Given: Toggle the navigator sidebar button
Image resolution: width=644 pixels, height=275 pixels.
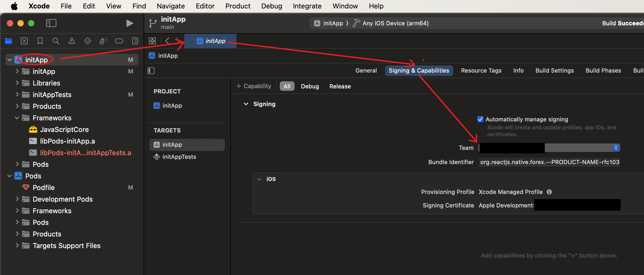Looking at the screenshot, I should pyautogui.click(x=51, y=23).
